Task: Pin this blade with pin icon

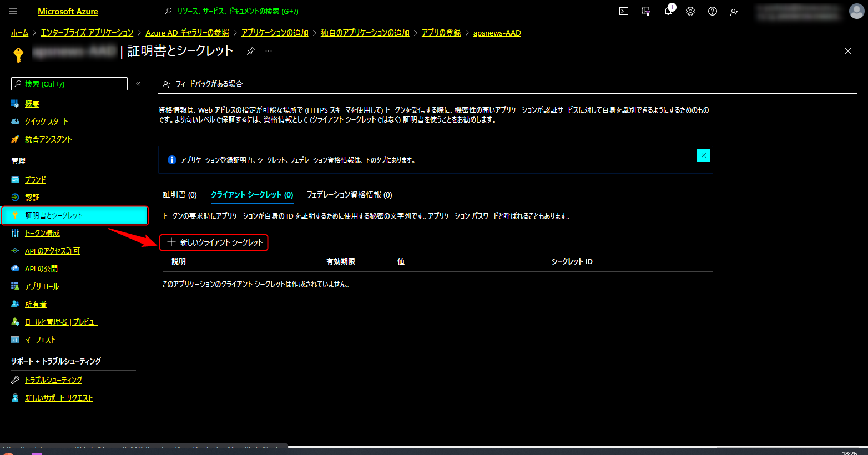Action: (251, 51)
